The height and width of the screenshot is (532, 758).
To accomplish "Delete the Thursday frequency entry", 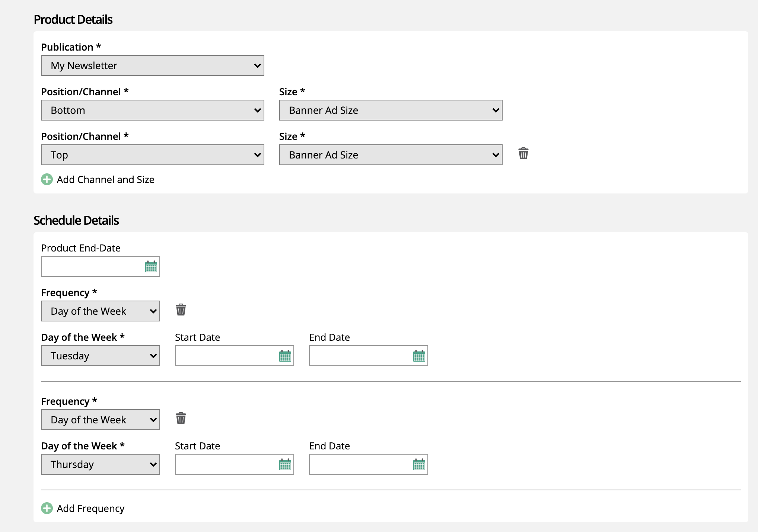I will click(x=181, y=419).
